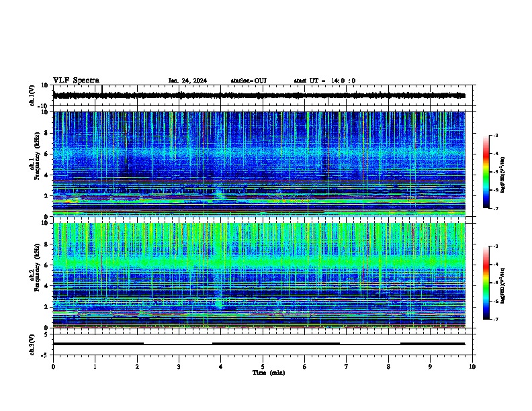
Task: Select the "start UT = 14:0 :0" header text
Action: [x=324, y=81]
